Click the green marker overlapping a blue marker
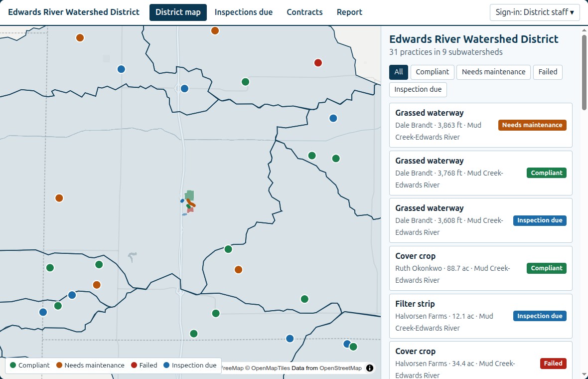588x379 pixels. point(353,347)
